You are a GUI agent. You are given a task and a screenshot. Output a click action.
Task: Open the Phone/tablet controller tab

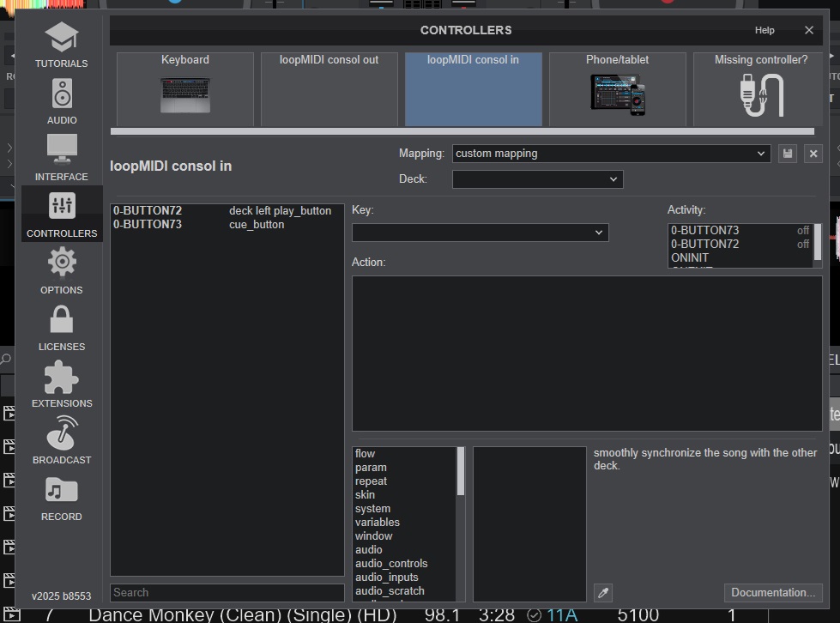pyautogui.click(x=617, y=89)
